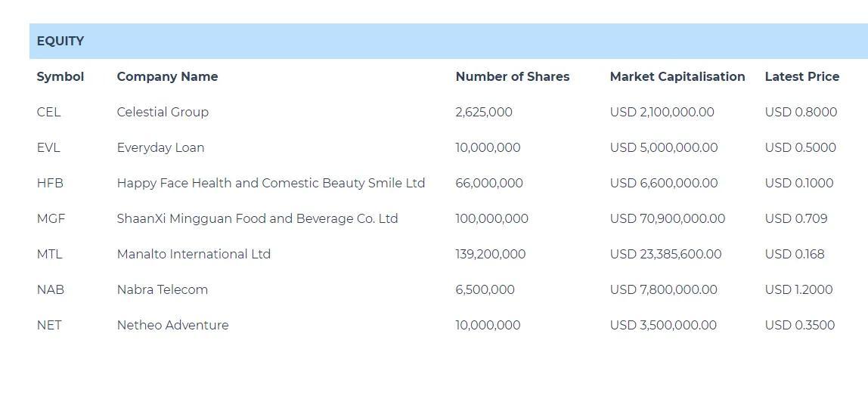Select the MGF ticker symbol
Screen dimensions: 868x402
(51, 218)
